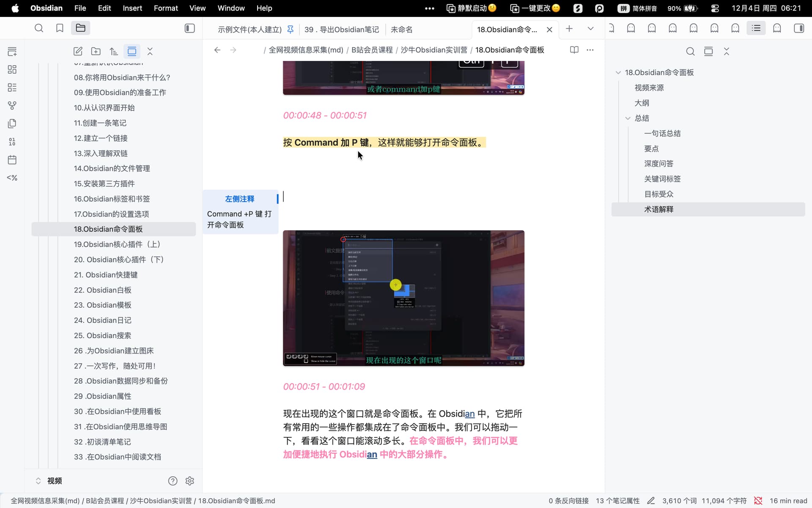Toggle the right sidebar panel button
This screenshot has width=812, height=508.
click(798, 28)
